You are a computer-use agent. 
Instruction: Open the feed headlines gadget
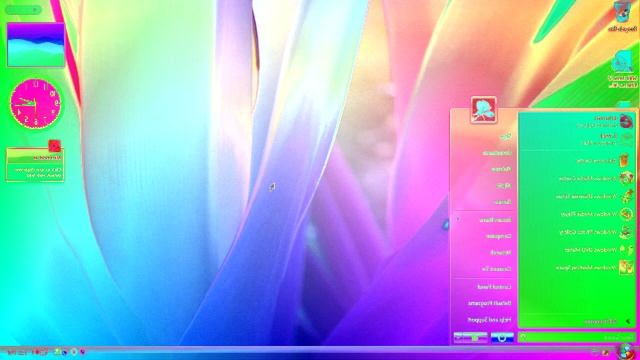click(x=35, y=165)
